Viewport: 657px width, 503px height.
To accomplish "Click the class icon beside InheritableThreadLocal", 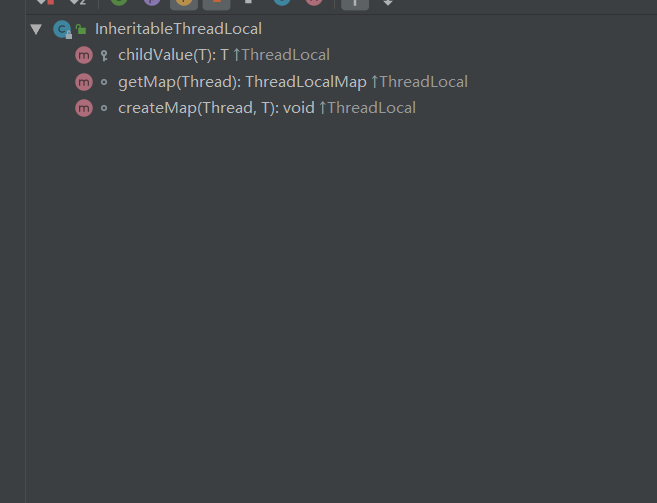I will point(62,29).
